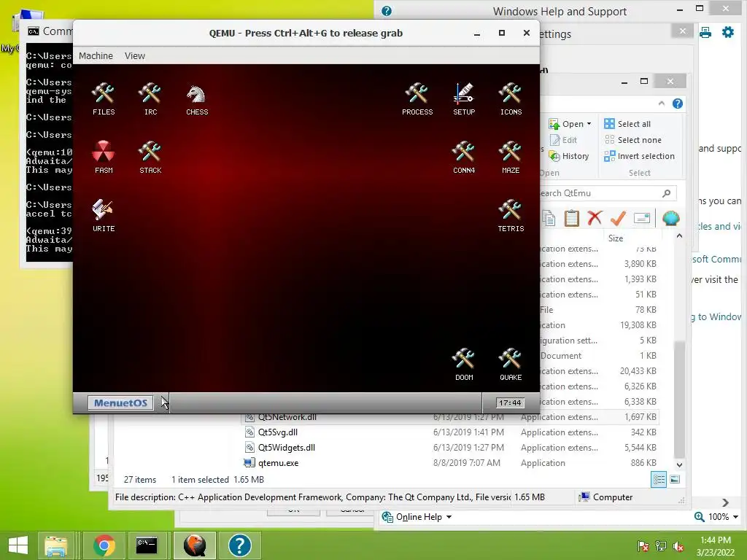The height and width of the screenshot is (560, 747).
Task: Open the Machine menu in QEMU
Action: coord(96,55)
